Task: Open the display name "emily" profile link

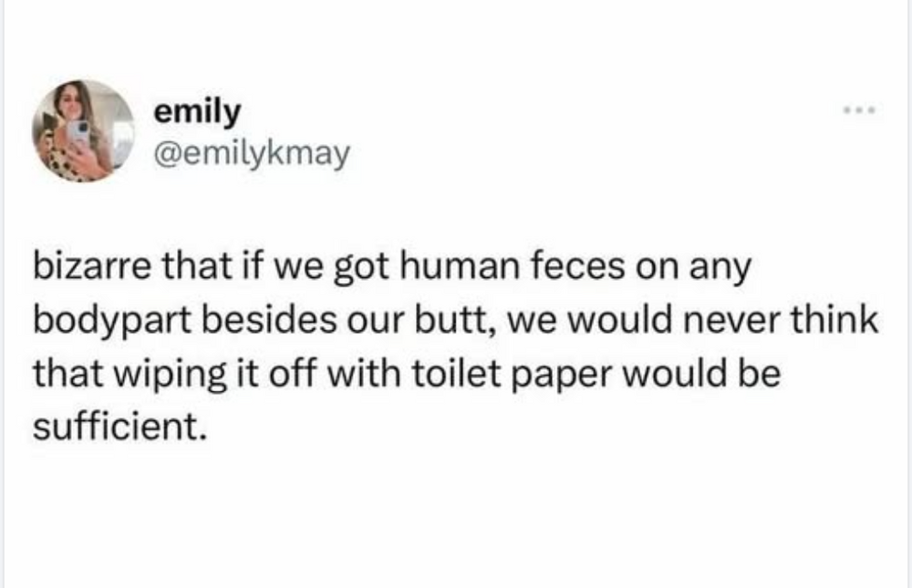Action: click(197, 111)
